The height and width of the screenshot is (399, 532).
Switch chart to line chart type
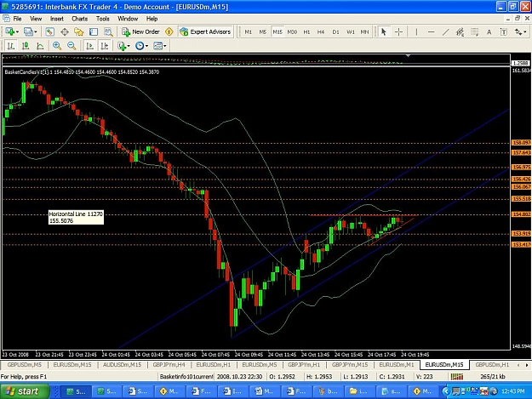(x=40, y=45)
